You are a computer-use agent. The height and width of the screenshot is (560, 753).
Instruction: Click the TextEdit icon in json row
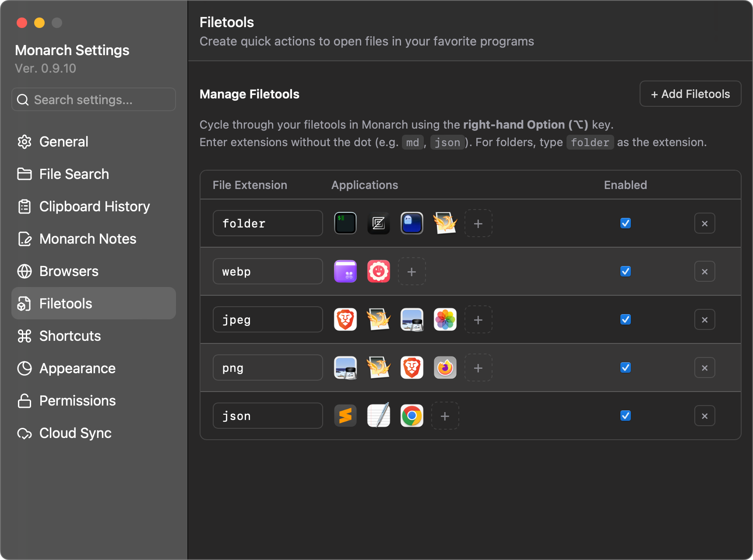click(x=379, y=416)
